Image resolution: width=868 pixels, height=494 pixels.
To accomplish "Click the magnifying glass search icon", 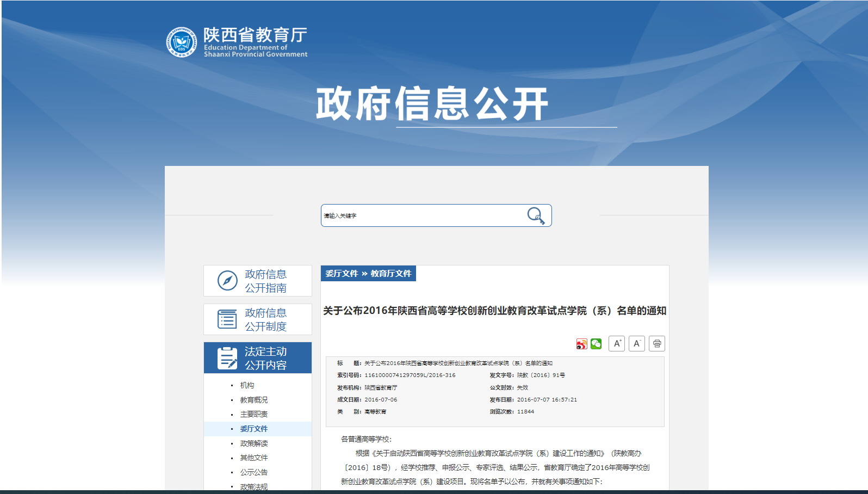I will click(536, 216).
